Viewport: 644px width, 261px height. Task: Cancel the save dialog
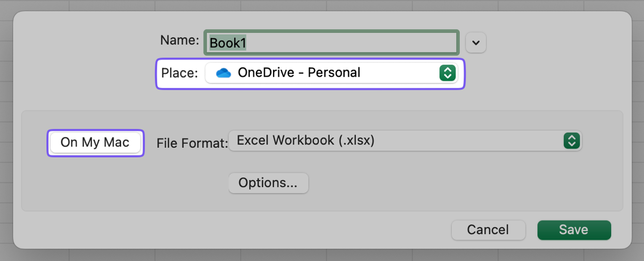[488, 230]
